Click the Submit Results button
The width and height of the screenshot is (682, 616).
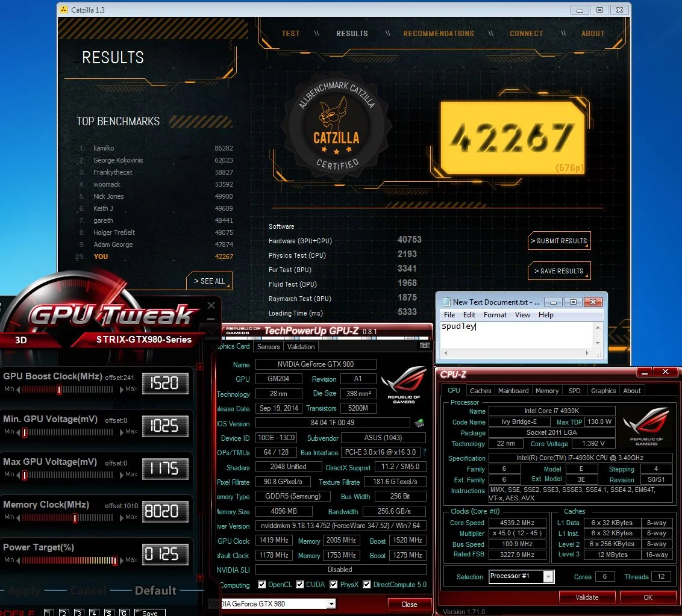(x=559, y=241)
